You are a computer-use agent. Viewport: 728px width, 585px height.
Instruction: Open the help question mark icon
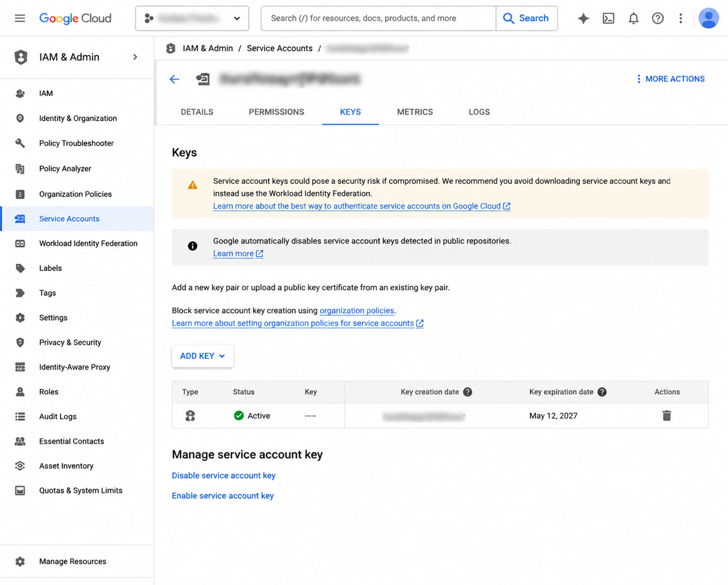[x=658, y=18]
